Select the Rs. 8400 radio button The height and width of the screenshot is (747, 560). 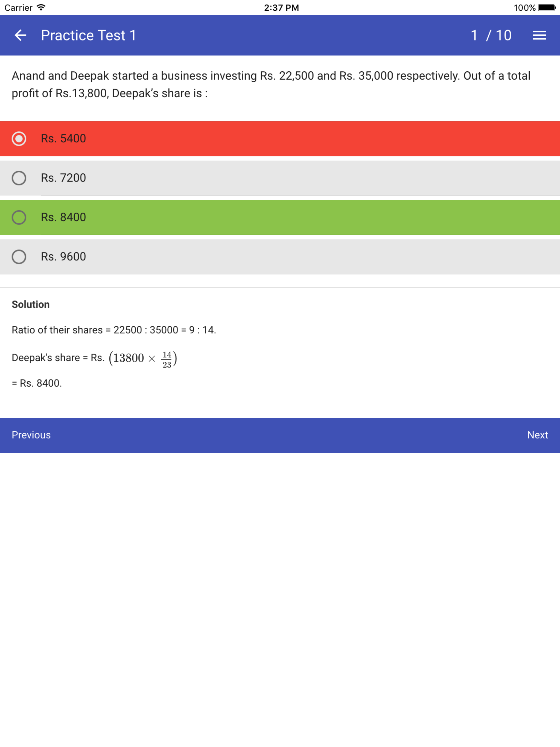point(19,217)
